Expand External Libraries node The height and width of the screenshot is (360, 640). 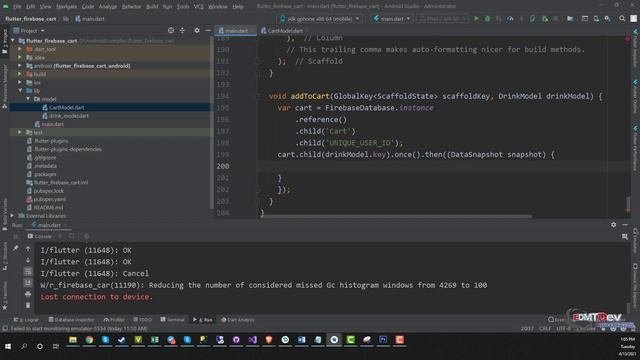[12, 216]
